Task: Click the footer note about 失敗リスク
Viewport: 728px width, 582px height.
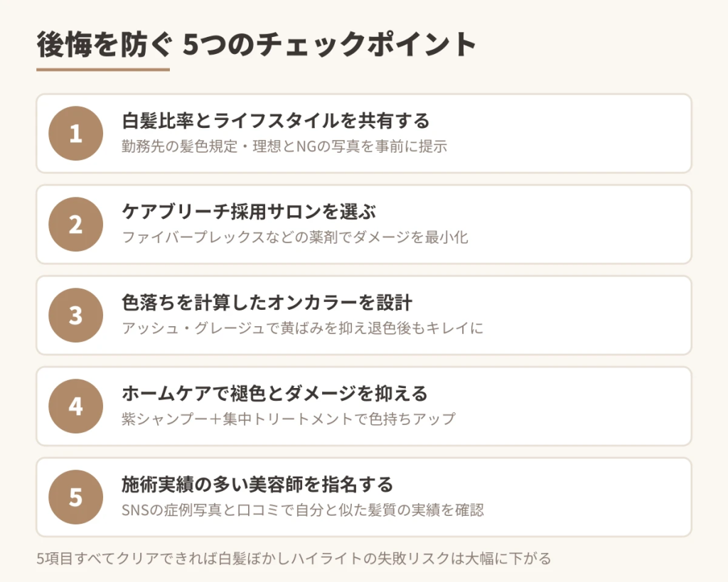Action: [294, 559]
